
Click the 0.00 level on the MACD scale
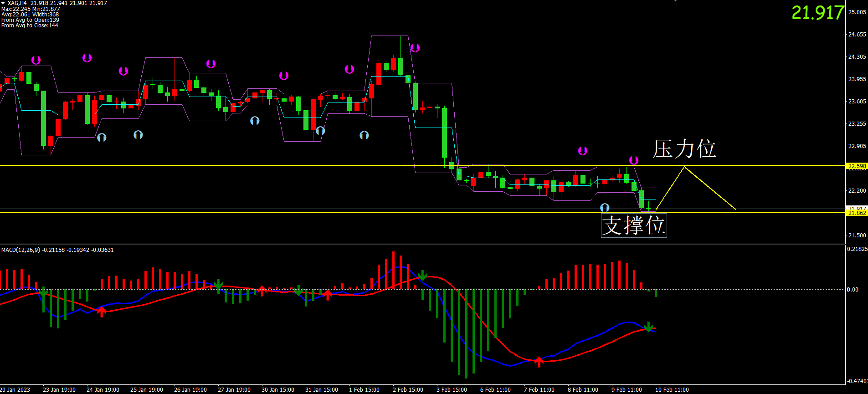853,290
